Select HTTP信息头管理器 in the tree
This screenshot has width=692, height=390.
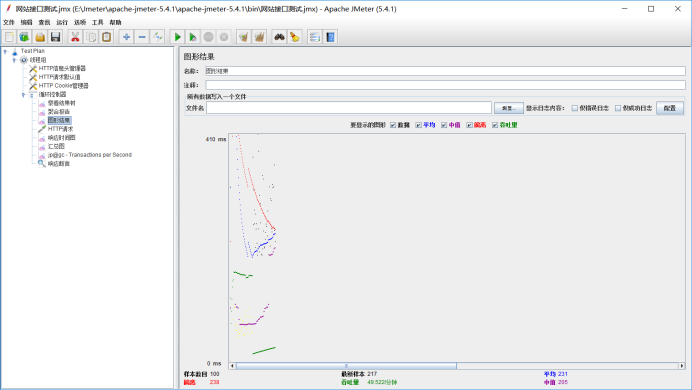pyautogui.click(x=62, y=68)
